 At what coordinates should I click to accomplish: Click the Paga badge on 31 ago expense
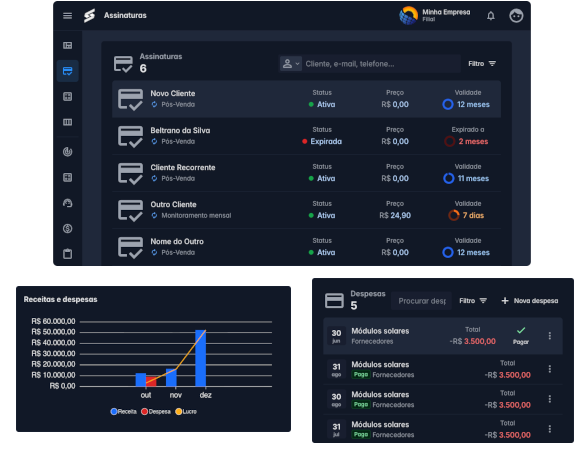pyautogui.click(x=361, y=375)
